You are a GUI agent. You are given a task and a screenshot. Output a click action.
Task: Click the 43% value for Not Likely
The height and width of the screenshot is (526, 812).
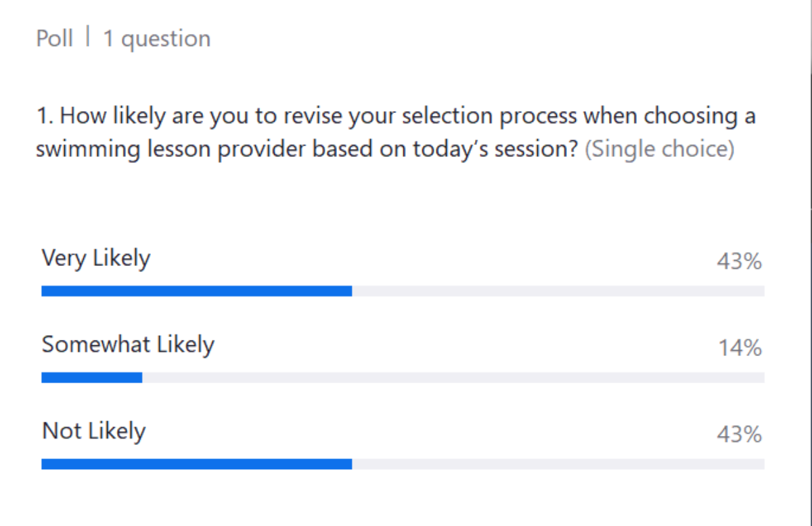coord(740,434)
